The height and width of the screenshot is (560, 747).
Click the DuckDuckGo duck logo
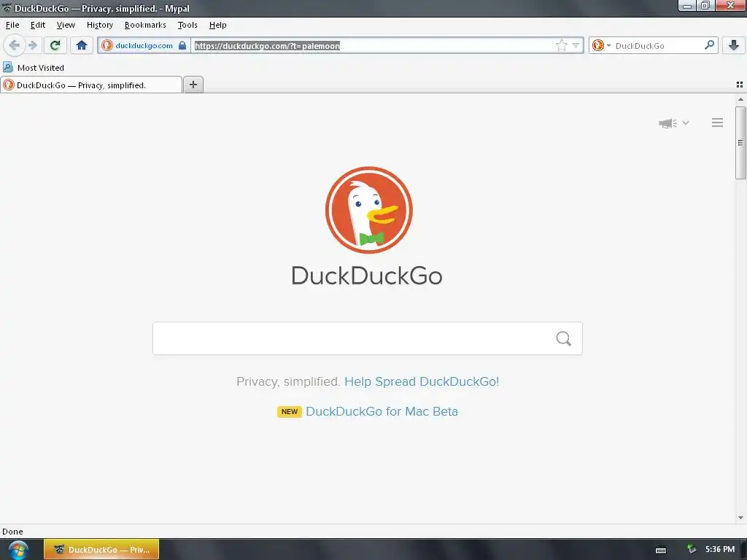pos(368,209)
